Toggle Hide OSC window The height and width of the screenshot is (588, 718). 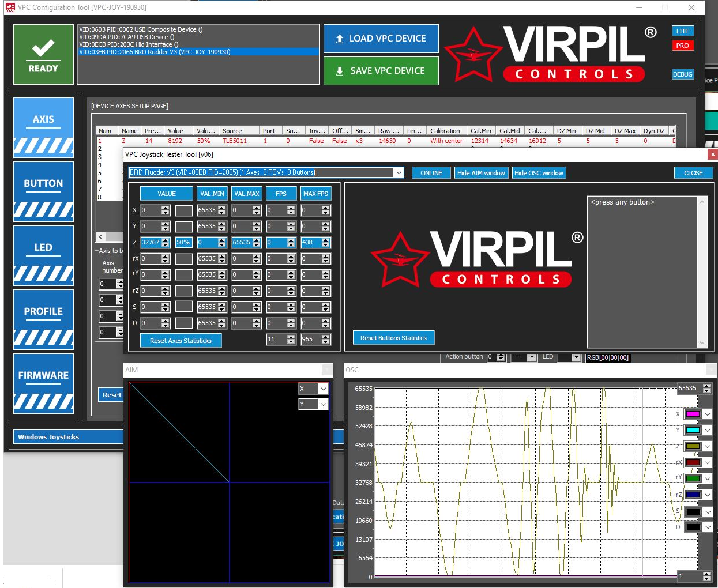click(x=539, y=173)
